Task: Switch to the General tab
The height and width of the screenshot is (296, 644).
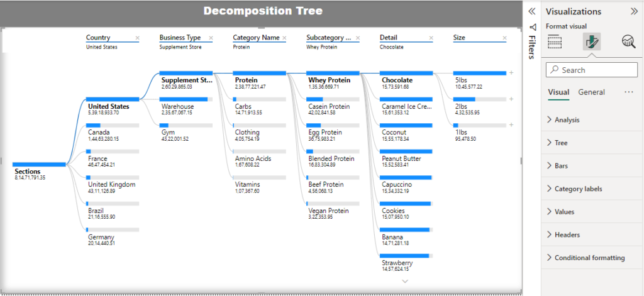Action: pyautogui.click(x=591, y=92)
